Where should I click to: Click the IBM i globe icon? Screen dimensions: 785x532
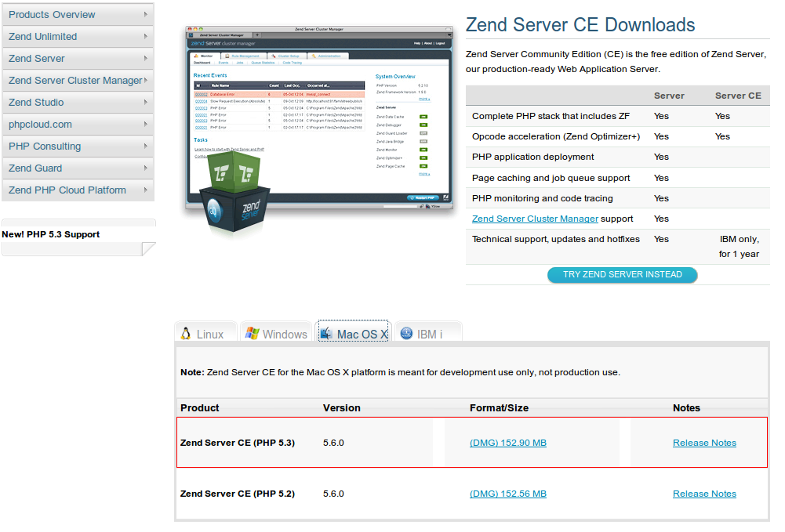tap(406, 332)
